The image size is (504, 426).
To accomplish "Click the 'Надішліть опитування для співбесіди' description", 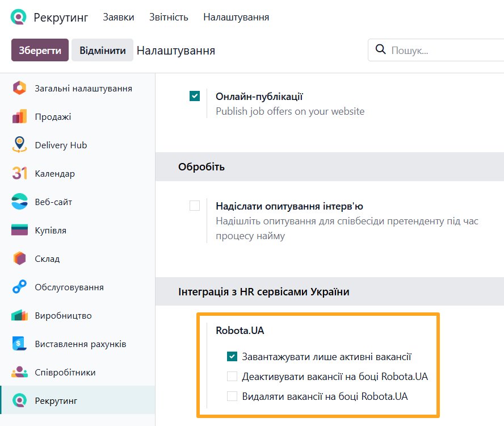I will [347, 228].
